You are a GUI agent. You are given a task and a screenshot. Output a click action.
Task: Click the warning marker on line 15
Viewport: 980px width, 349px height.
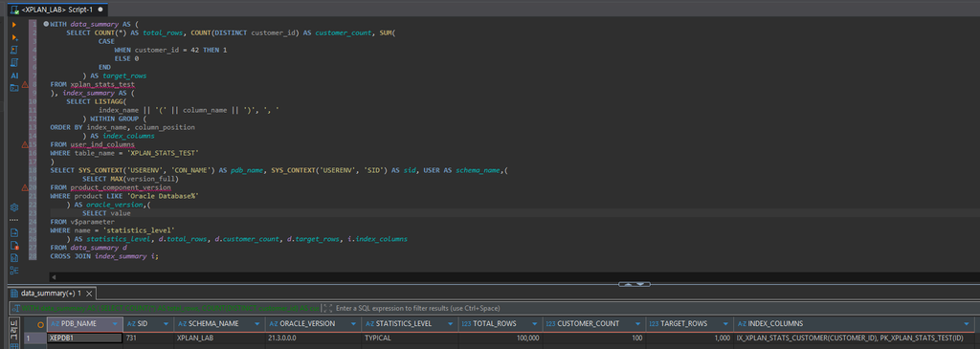(25, 144)
